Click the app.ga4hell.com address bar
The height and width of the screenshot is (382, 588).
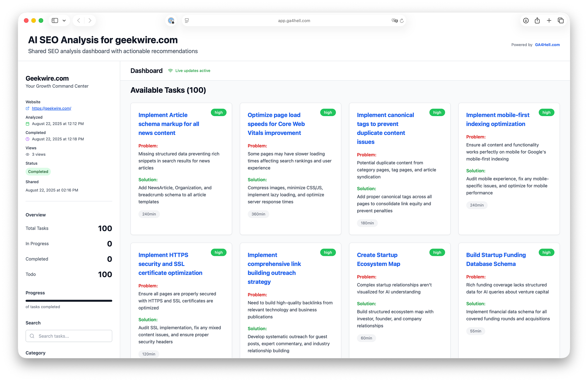[x=294, y=21]
